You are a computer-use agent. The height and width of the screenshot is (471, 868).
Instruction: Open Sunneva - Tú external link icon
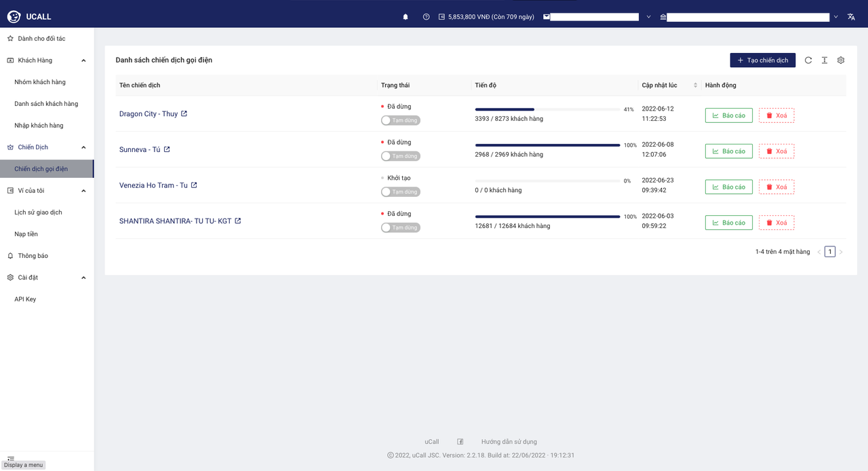[167, 149]
